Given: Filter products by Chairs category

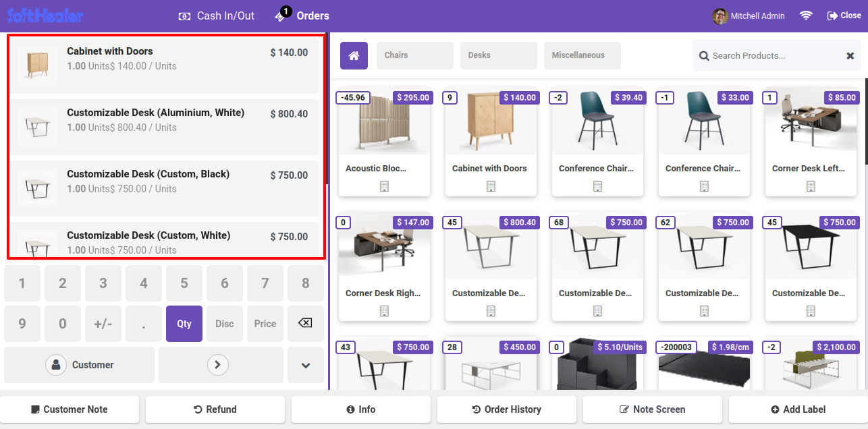Looking at the screenshot, I should [x=414, y=55].
